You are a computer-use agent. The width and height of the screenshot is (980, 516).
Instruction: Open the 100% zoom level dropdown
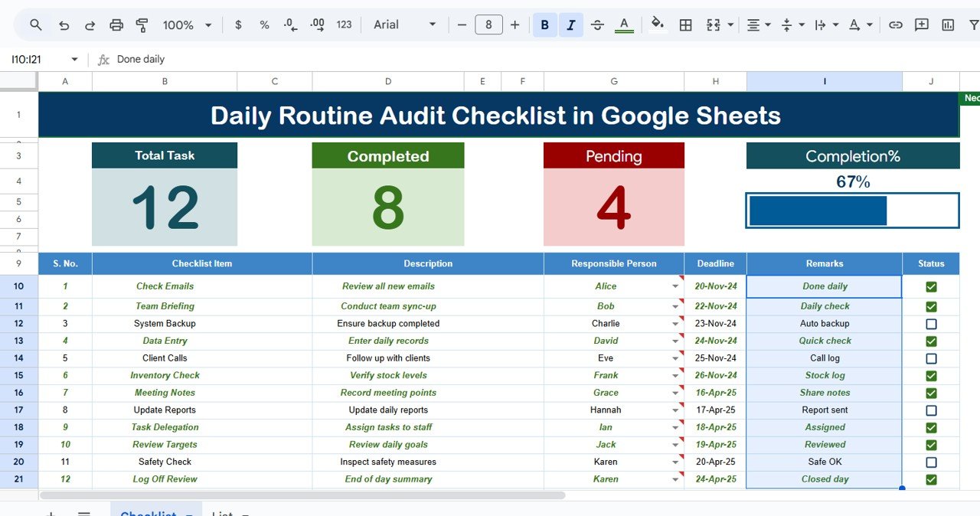[x=187, y=25]
